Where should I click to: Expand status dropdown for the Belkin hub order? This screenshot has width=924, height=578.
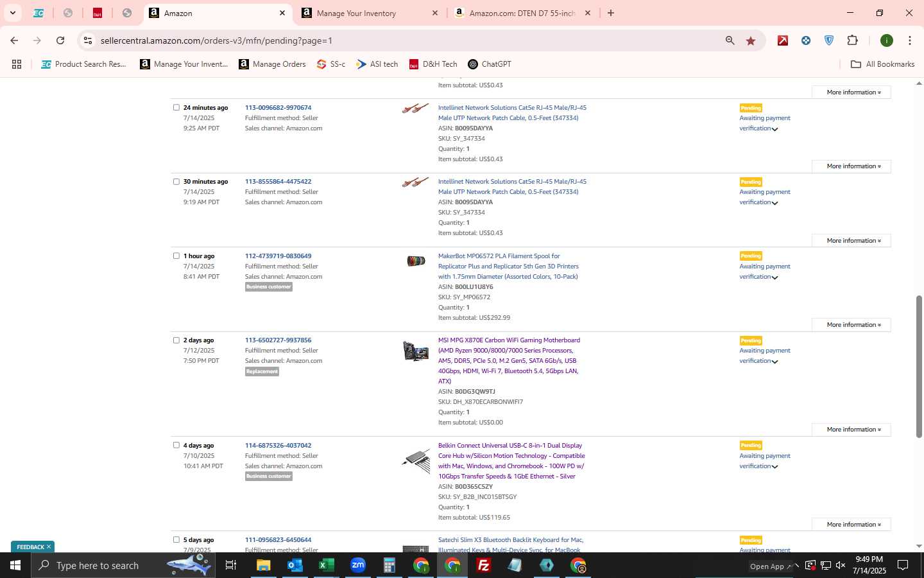pyautogui.click(x=775, y=467)
